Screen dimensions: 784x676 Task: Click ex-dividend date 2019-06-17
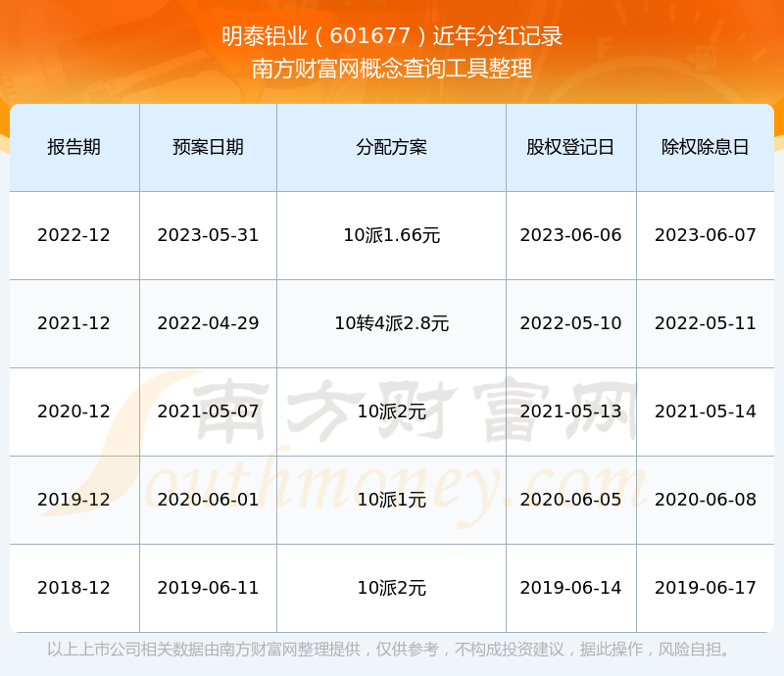point(705,588)
